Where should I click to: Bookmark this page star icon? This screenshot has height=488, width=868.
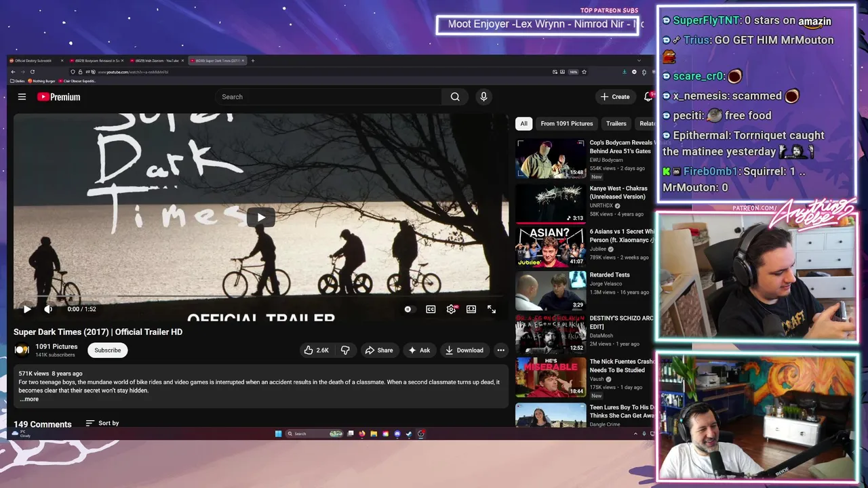584,72
